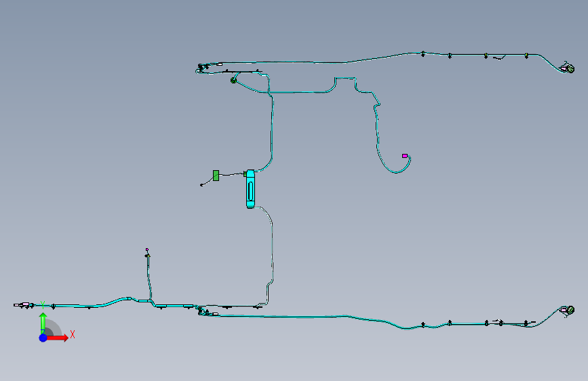Select the pink connector at the far-left harness end

[26, 304]
